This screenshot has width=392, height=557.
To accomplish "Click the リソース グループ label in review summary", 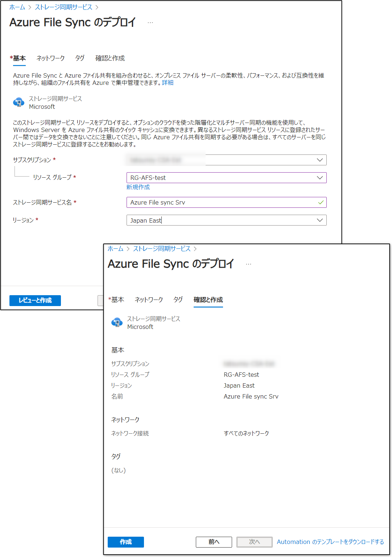I will pyautogui.click(x=130, y=375).
